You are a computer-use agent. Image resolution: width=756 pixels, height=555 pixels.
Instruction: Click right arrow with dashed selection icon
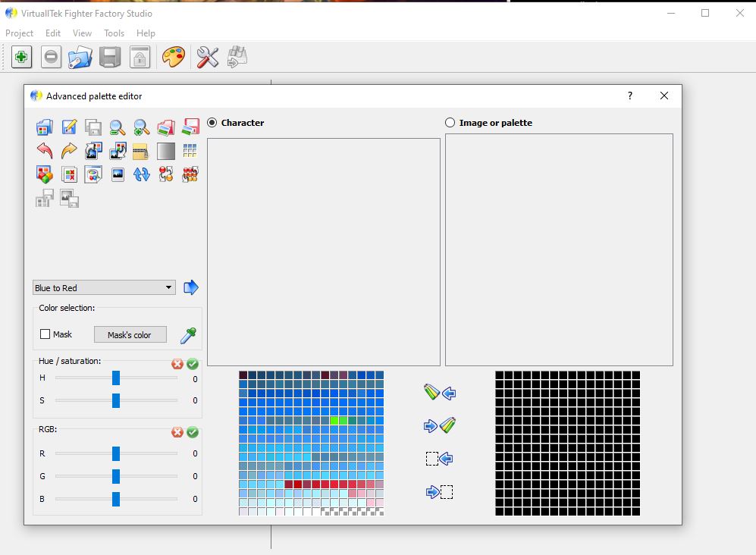(x=439, y=492)
